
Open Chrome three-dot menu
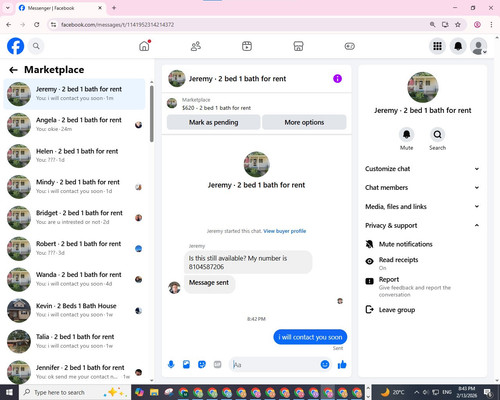491,24
